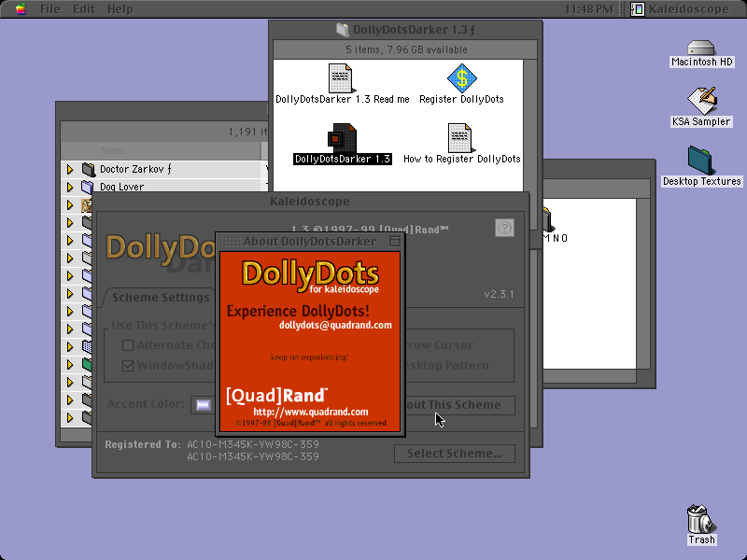Click the dollydots@quadrand.com email address

(x=335, y=325)
